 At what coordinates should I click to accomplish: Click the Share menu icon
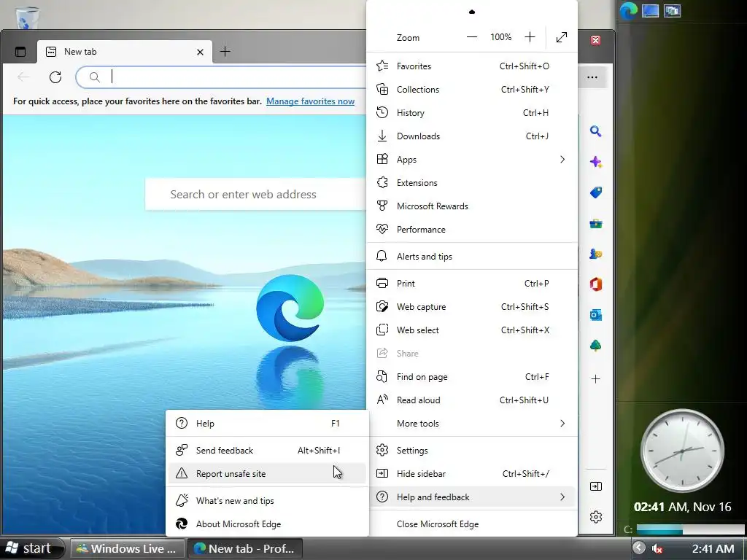pos(382,354)
